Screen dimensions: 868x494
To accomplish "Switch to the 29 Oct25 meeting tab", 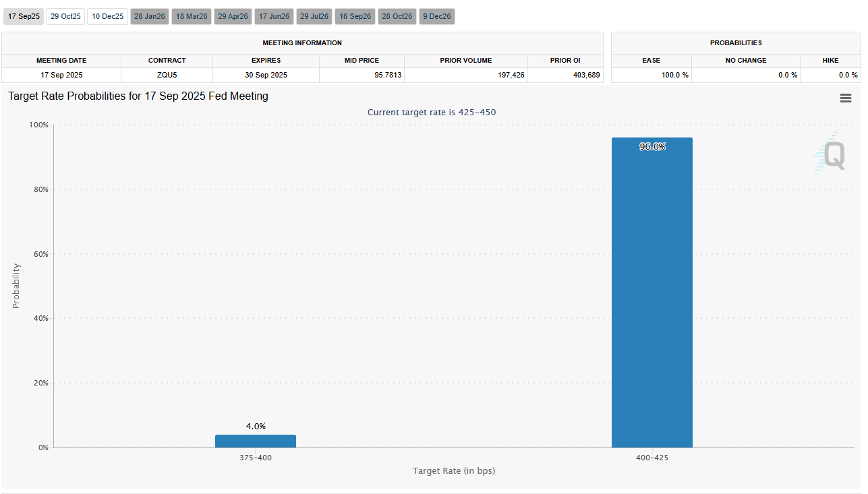I will [65, 16].
